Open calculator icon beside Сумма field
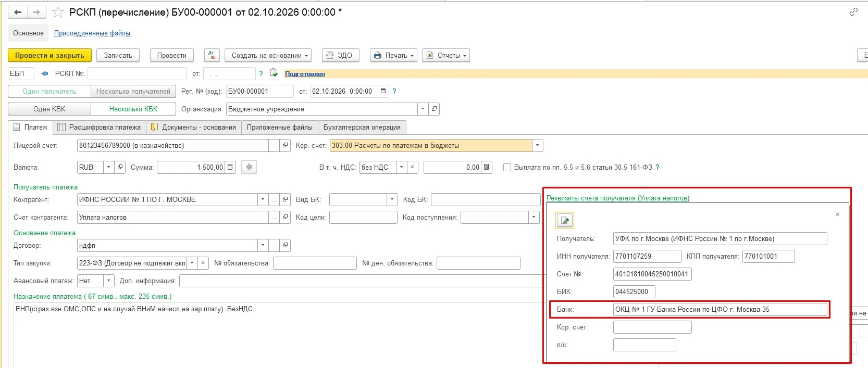The height and width of the screenshot is (368, 868). point(230,167)
